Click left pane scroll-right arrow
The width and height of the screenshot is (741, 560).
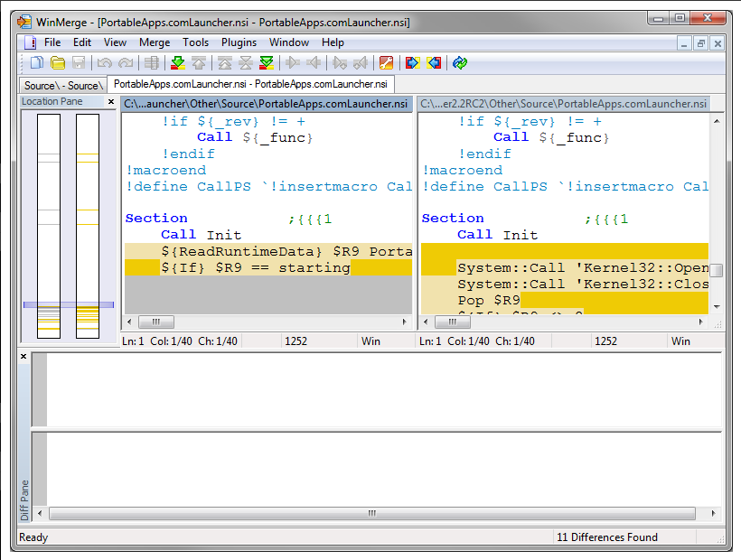pyautogui.click(x=405, y=322)
